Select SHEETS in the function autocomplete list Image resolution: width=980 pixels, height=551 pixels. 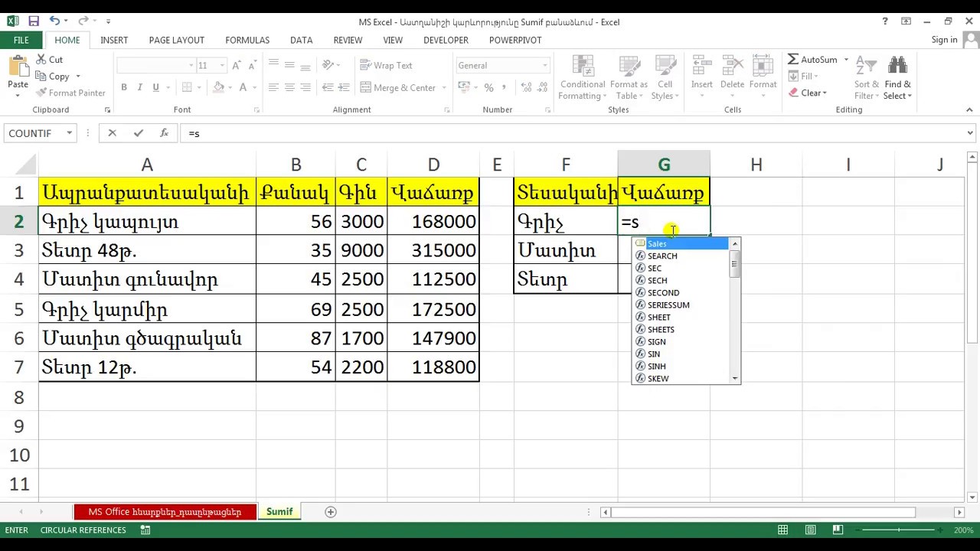[681, 329]
